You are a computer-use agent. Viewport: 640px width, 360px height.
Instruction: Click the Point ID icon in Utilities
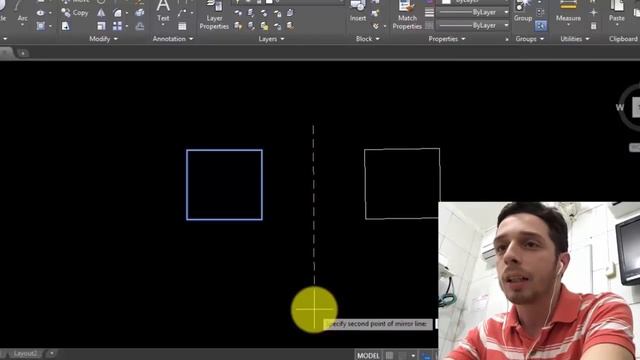[x=593, y=13]
